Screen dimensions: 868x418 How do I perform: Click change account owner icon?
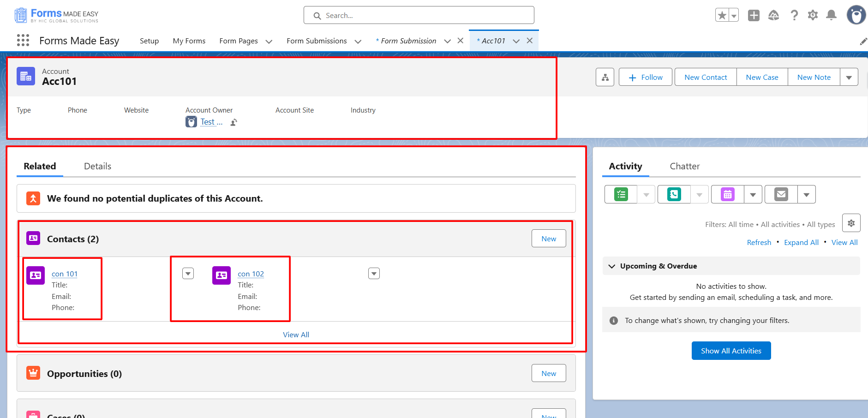click(x=234, y=122)
